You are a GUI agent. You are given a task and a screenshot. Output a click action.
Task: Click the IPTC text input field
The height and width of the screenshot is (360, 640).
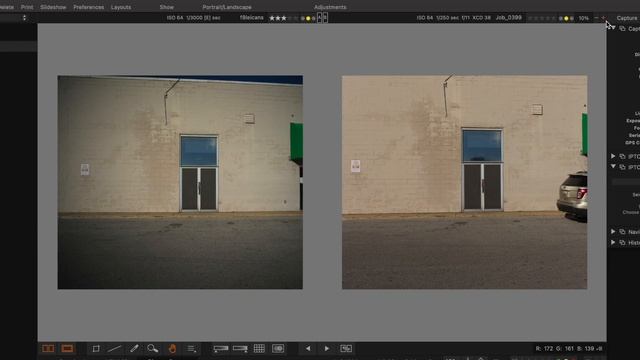[626, 182]
